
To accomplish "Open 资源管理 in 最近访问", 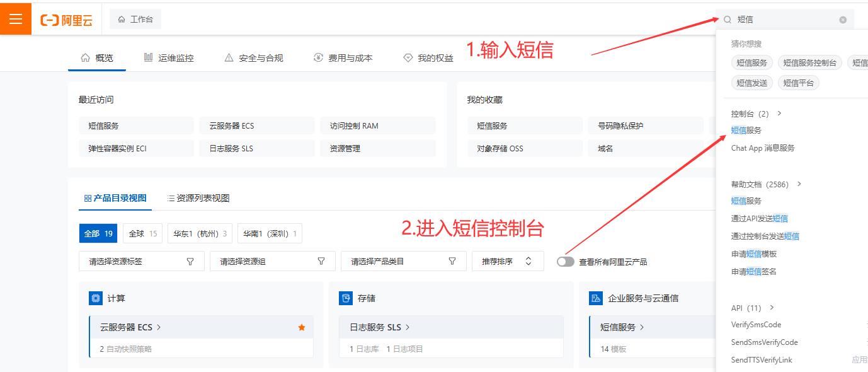I will [378, 148].
